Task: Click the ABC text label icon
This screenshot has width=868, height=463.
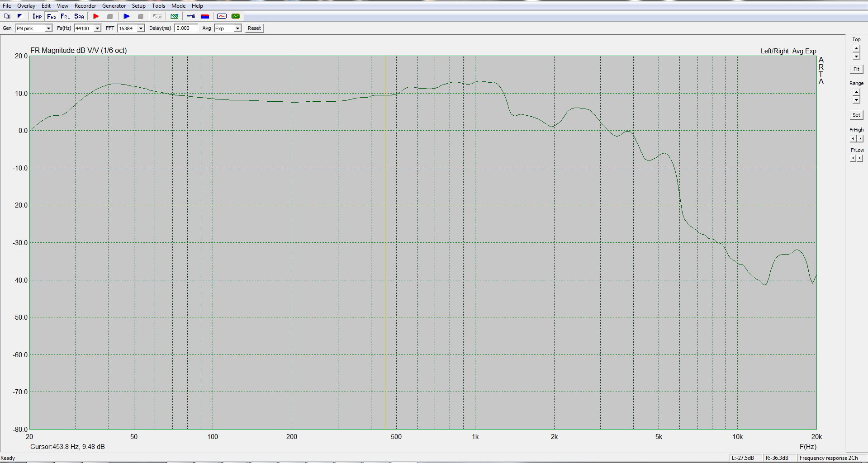Action: point(157,16)
